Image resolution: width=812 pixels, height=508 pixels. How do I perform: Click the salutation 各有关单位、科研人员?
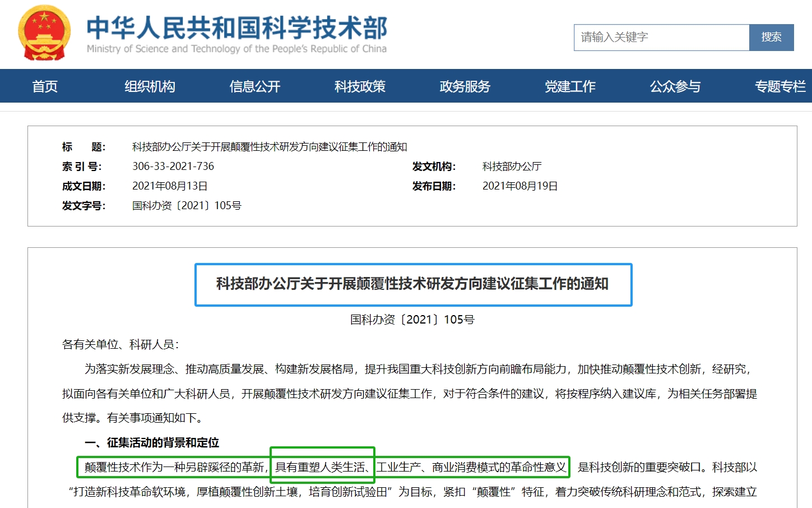pyautogui.click(x=118, y=344)
